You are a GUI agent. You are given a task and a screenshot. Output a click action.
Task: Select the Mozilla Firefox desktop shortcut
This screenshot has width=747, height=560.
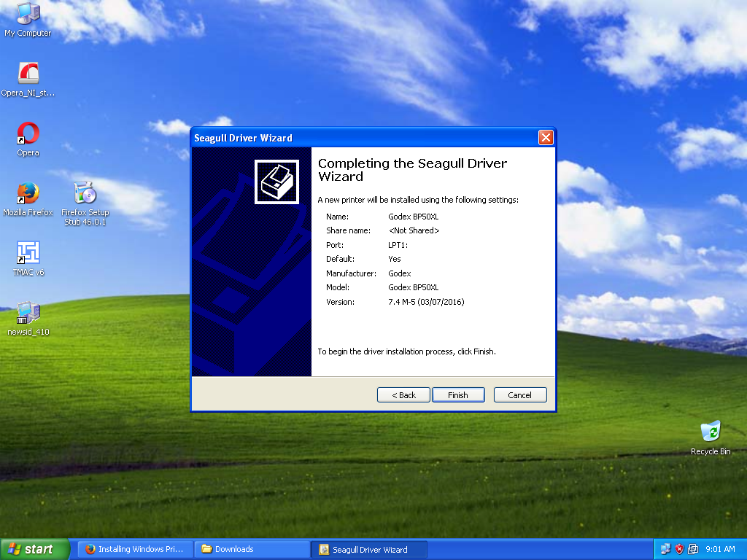pos(28,199)
